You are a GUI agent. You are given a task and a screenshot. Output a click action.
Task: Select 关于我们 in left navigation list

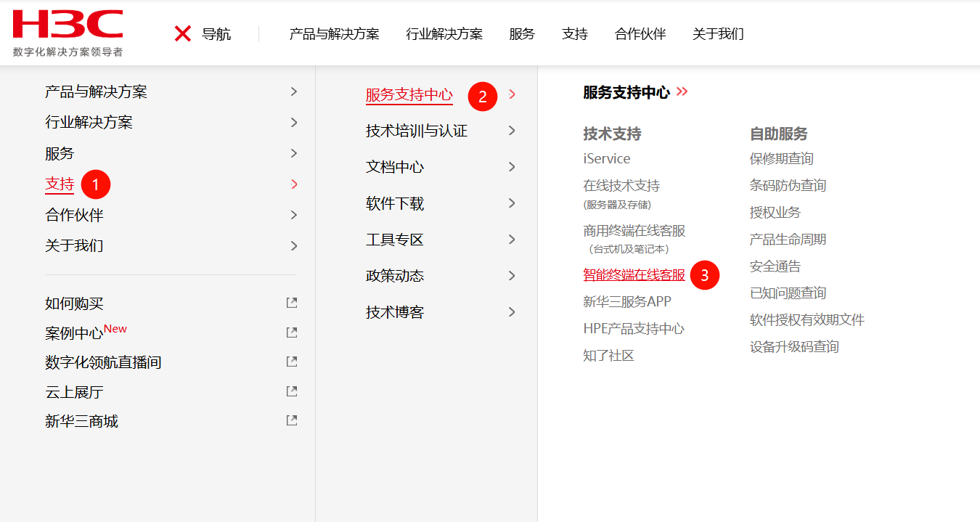point(74,246)
